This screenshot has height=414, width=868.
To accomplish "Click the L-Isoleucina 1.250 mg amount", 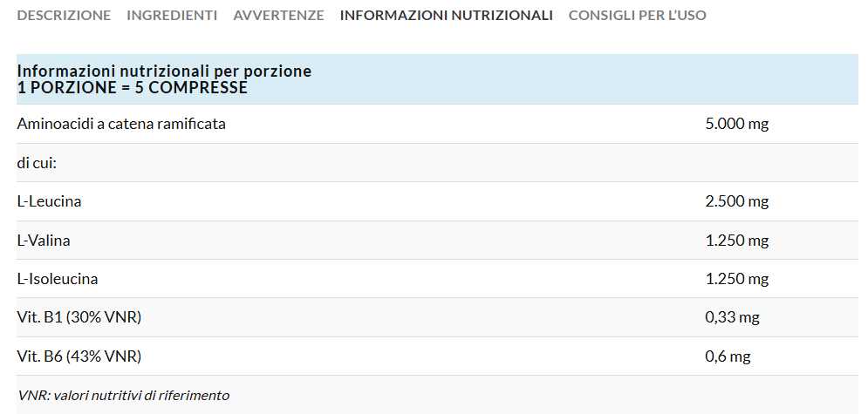I will pos(736,279).
